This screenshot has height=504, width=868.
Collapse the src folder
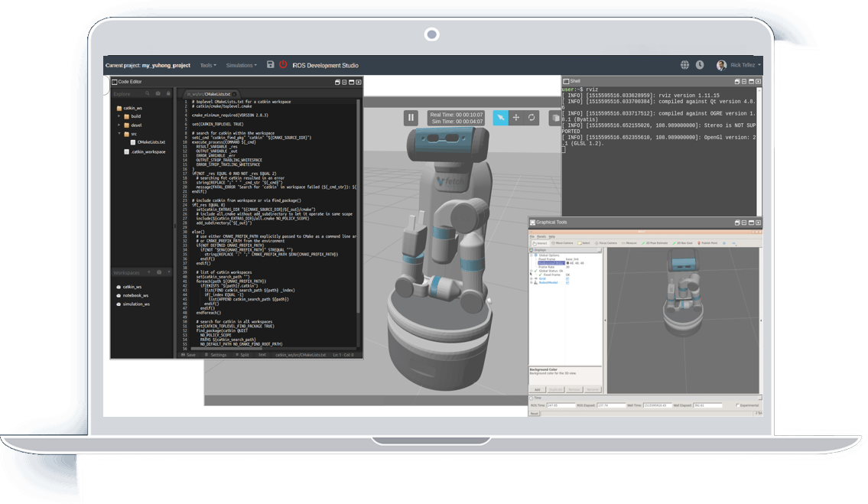119,134
